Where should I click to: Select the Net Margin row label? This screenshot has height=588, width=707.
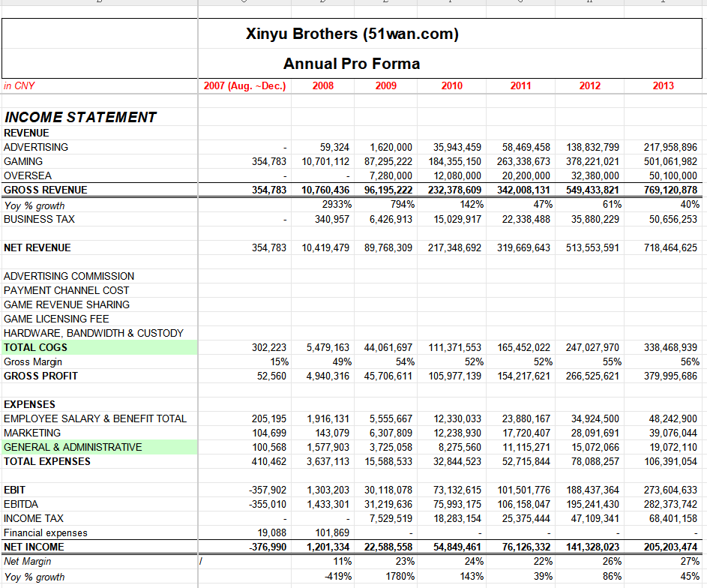pos(28,562)
